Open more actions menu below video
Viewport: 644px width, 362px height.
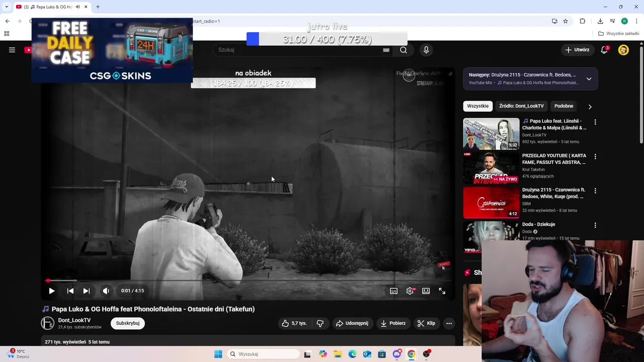click(449, 323)
